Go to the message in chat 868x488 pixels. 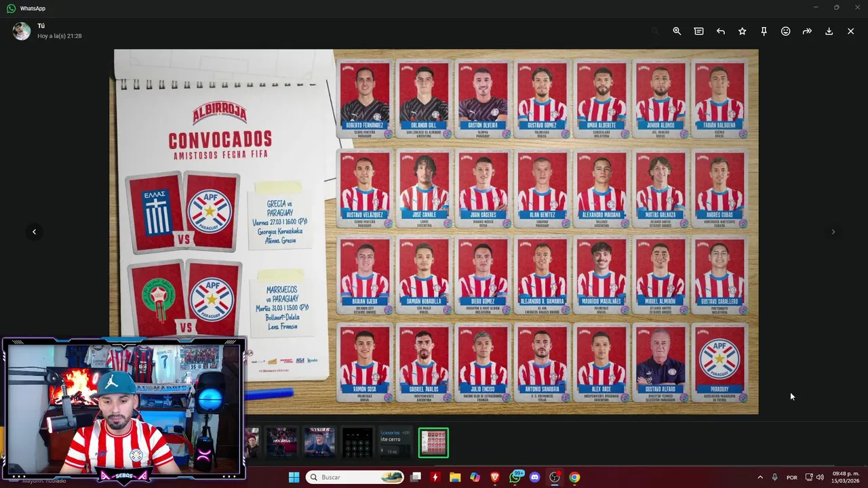[698, 31]
